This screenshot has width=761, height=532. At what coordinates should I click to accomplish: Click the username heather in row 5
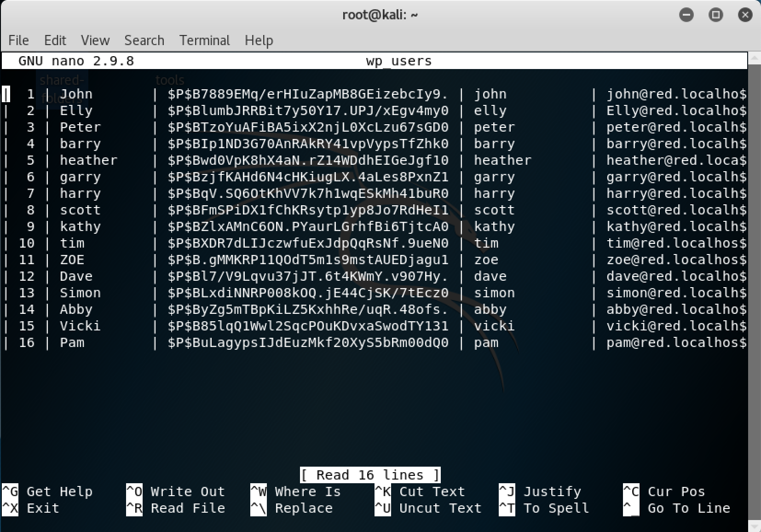(x=89, y=161)
